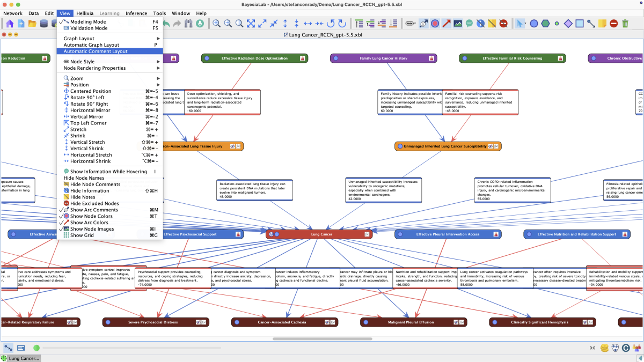Choose Automatic Graph Layout menu item
The height and width of the screenshot is (362, 644).
coord(109,45)
